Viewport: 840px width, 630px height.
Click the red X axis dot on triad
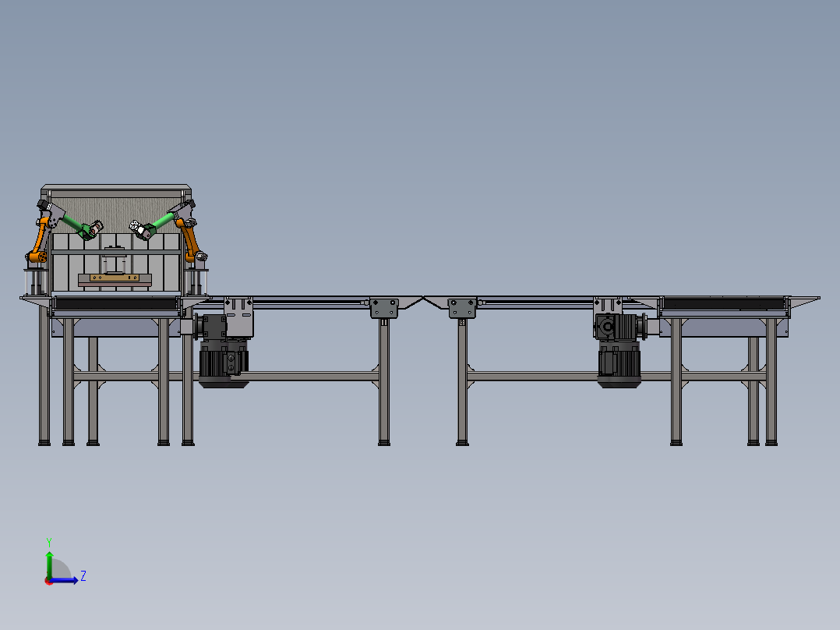(x=48, y=581)
